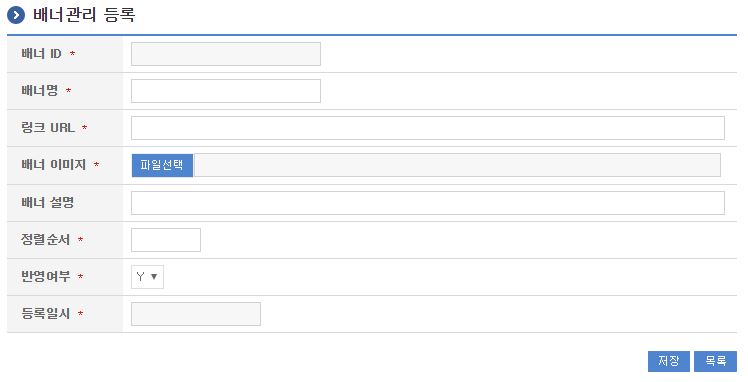Click the 배너관리 등록 page title
This screenshot has height=382, width=748.
pyautogui.click(x=84, y=15)
